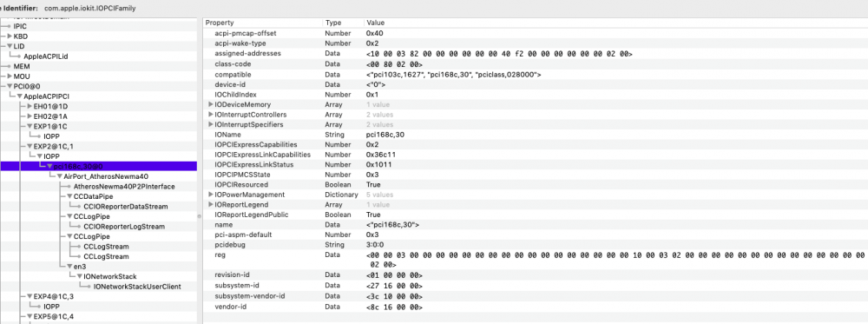Screen dimensions: 868x324
Task: Collapse the AppleACPIPCI tree node
Action: [x=19, y=96]
